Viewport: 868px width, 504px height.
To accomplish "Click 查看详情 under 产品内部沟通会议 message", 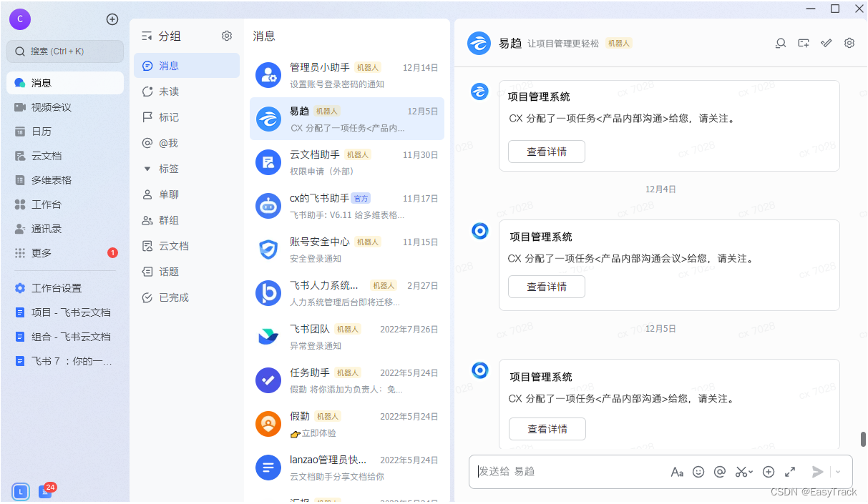I will pyautogui.click(x=547, y=287).
